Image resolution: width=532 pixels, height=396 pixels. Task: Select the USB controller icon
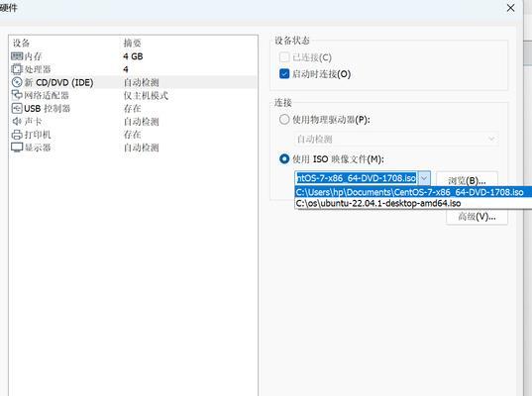pyautogui.click(x=17, y=109)
